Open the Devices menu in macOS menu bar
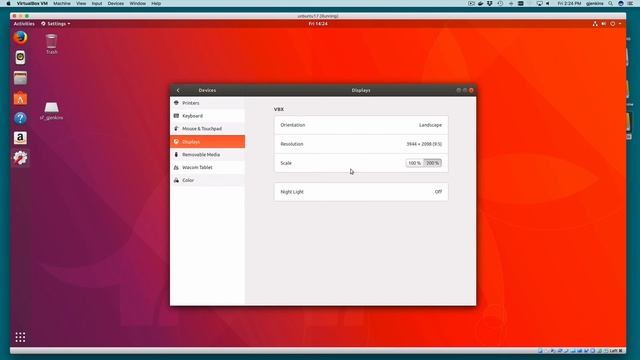This screenshot has height=360, width=640. [116, 3]
